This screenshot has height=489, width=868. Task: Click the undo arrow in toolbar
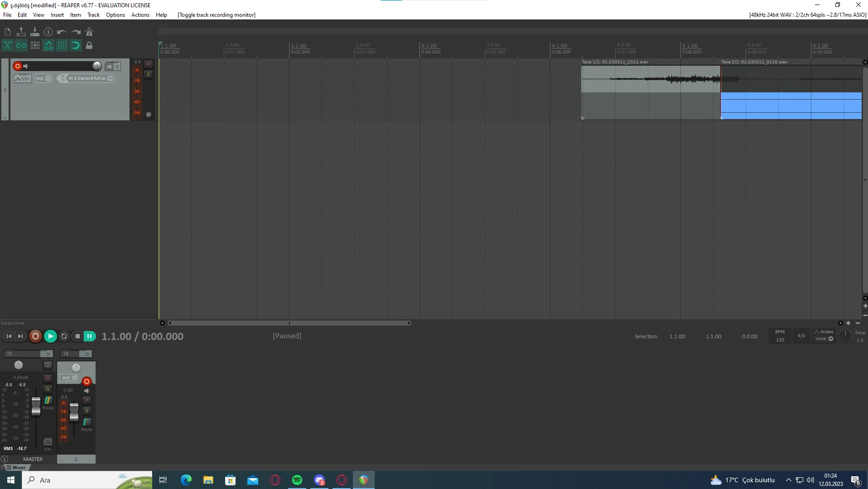click(x=62, y=32)
